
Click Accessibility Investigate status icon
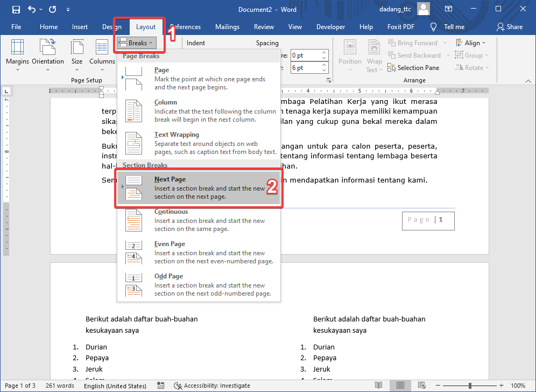(178, 386)
